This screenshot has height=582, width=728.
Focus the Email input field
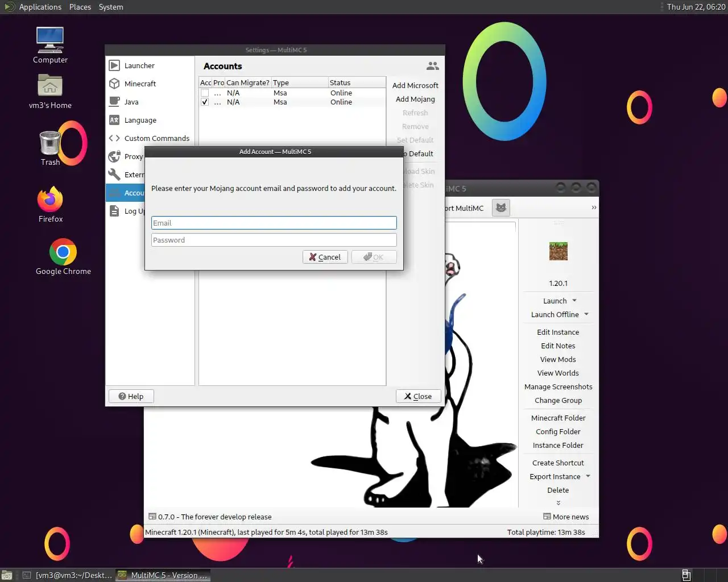[x=274, y=223]
